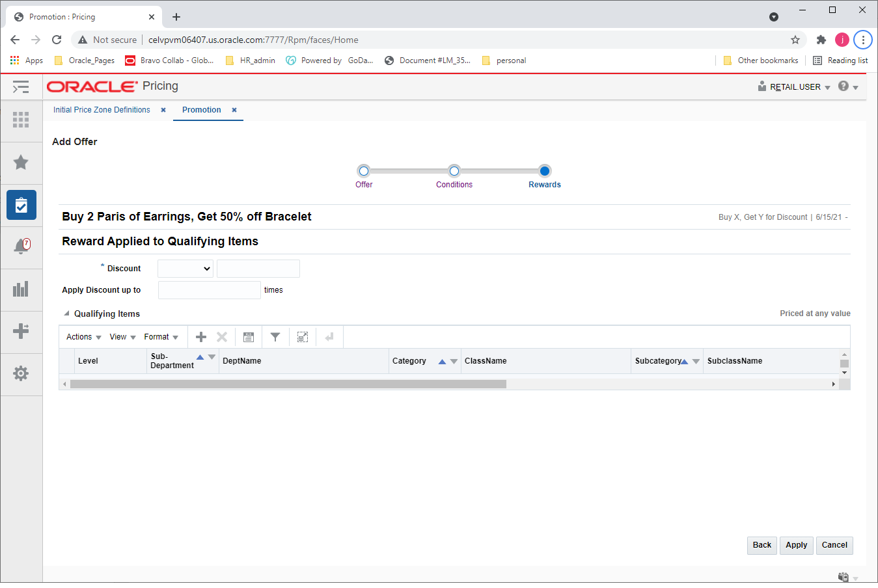Sort Category column descending arrow
The image size is (878, 588).
click(x=454, y=362)
